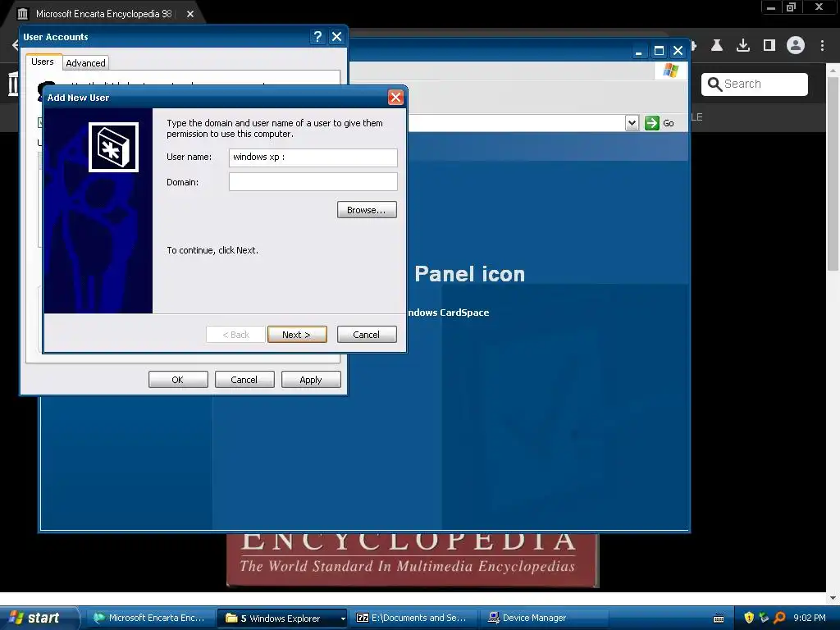The width and height of the screenshot is (840, 630).
Task: Click the green Go arrow icon
Action: pos(652,123)
